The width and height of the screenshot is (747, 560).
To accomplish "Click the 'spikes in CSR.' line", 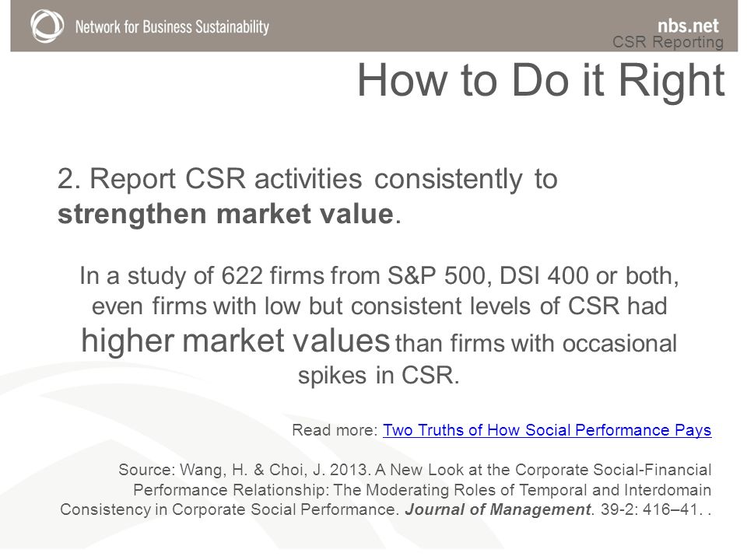I will coord(379,375).
